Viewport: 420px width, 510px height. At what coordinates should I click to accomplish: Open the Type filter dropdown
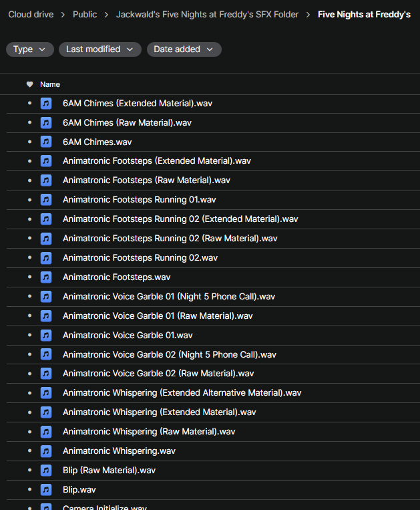coord(30,49)
